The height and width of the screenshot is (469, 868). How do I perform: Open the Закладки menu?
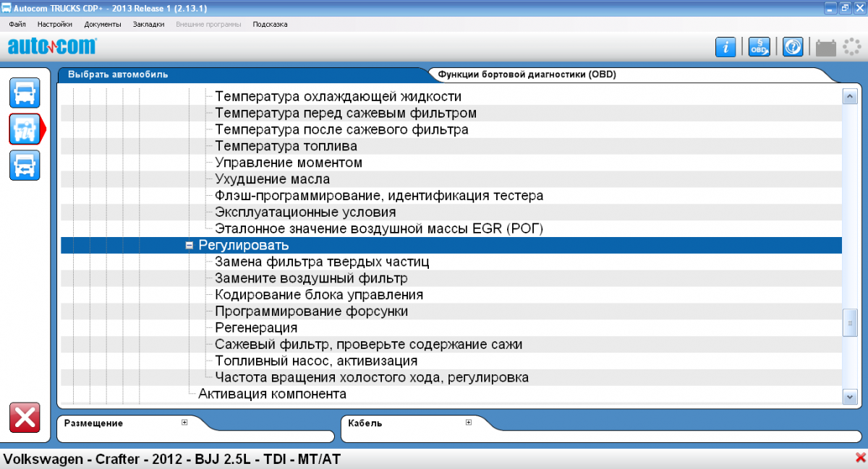(x=149, y=24)
